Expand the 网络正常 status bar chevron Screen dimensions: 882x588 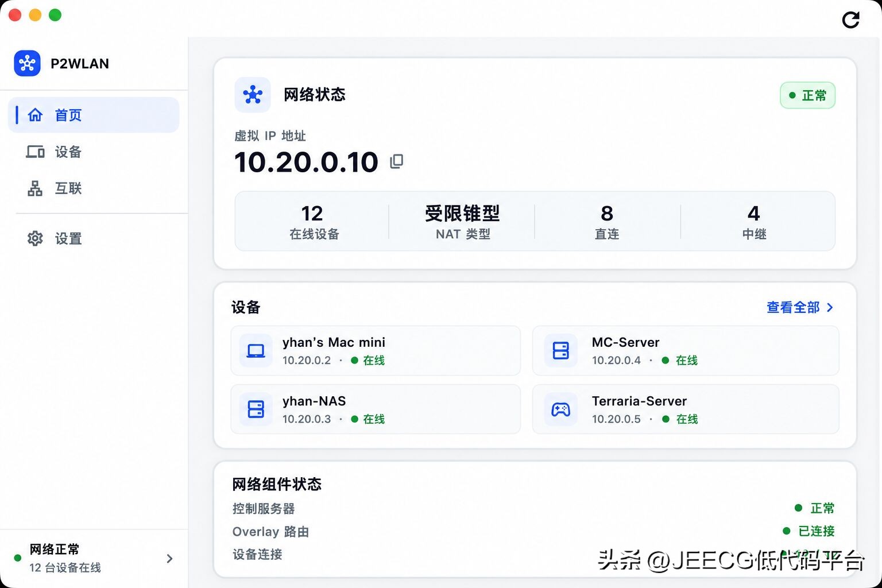pyautogui.click(x=169, y=559)
